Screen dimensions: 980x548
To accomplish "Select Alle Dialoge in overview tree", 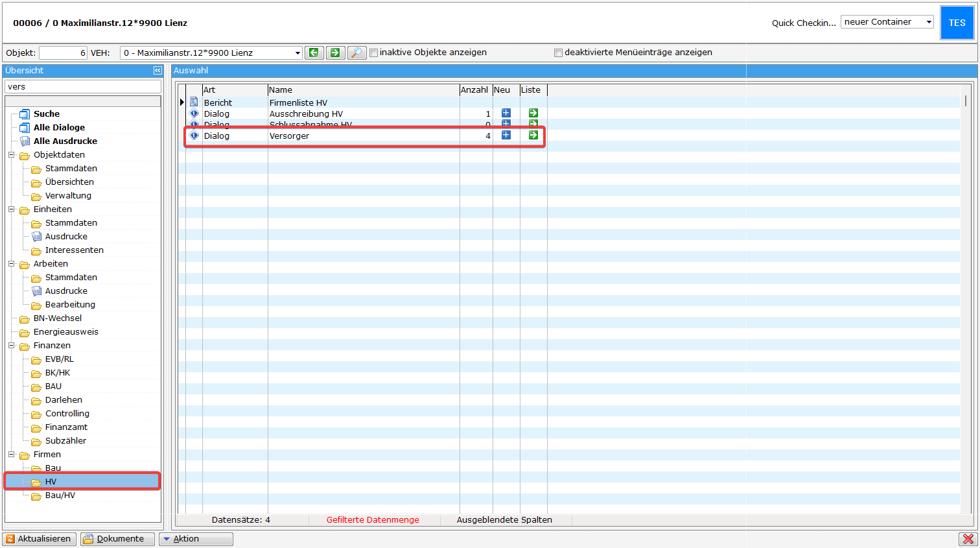I will (59, 128).
